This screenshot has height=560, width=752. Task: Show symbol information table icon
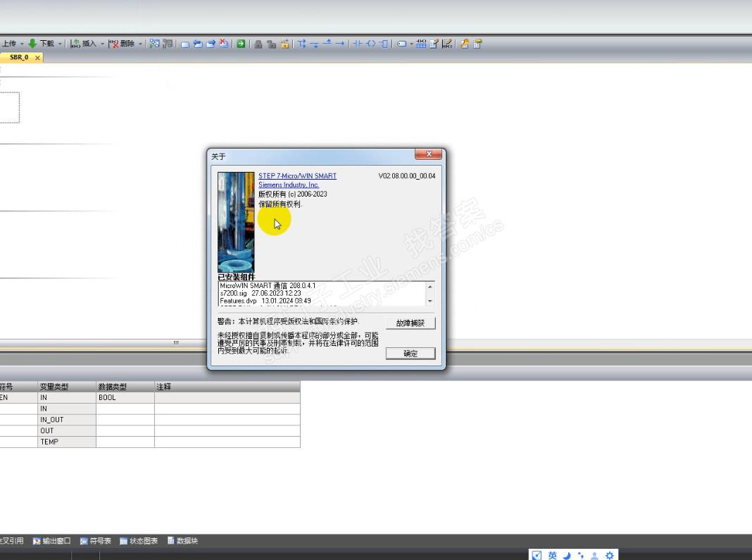click(421, 44)
